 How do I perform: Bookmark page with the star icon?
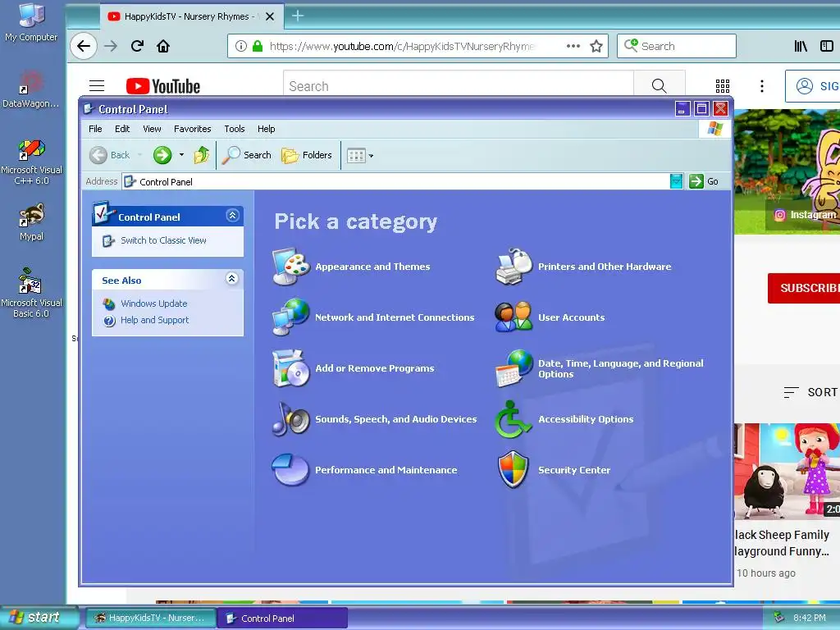[596, 46]
